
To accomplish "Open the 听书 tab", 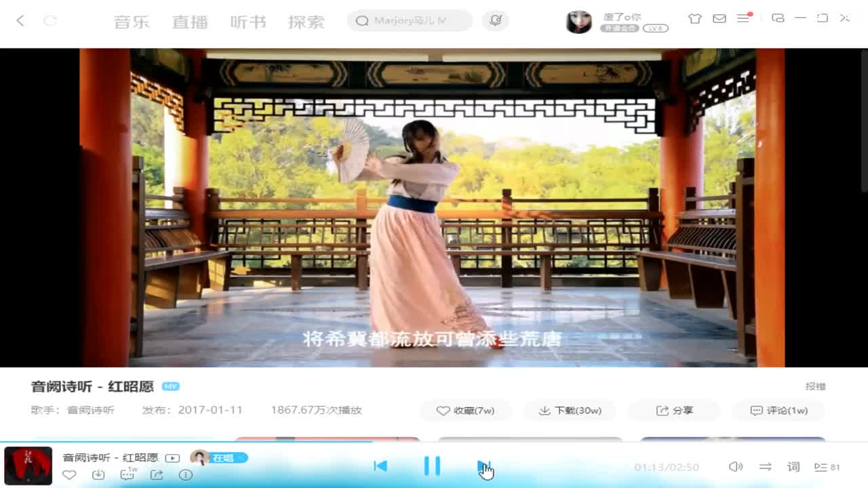I will [248, 22].
